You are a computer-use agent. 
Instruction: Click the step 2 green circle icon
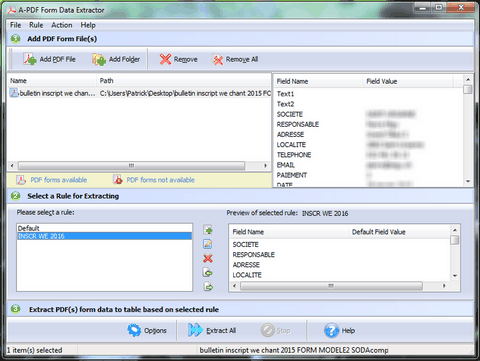click(x=15, y=196)
